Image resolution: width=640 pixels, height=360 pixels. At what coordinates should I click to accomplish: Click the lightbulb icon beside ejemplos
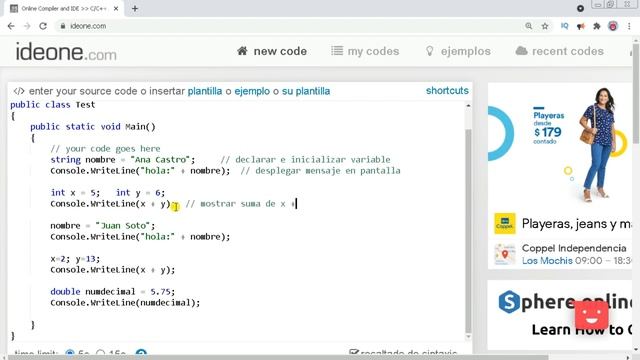[429, 51]
